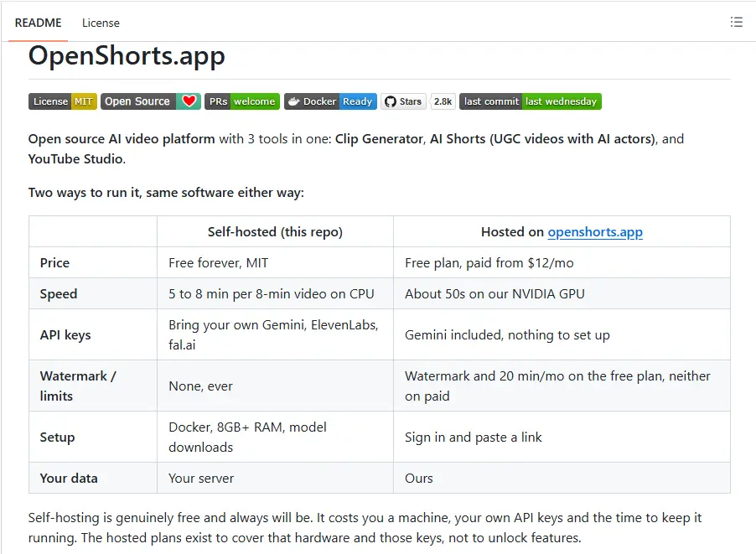Select the Speed row header cell

click(x=93, y=293)
